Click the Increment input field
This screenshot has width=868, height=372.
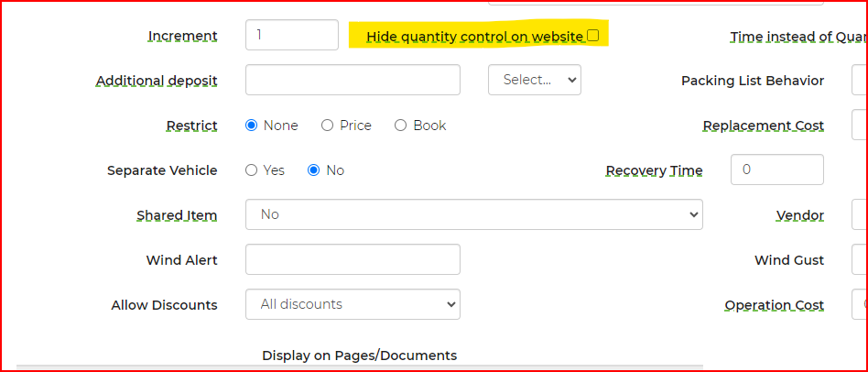click(x=292, y=35)
